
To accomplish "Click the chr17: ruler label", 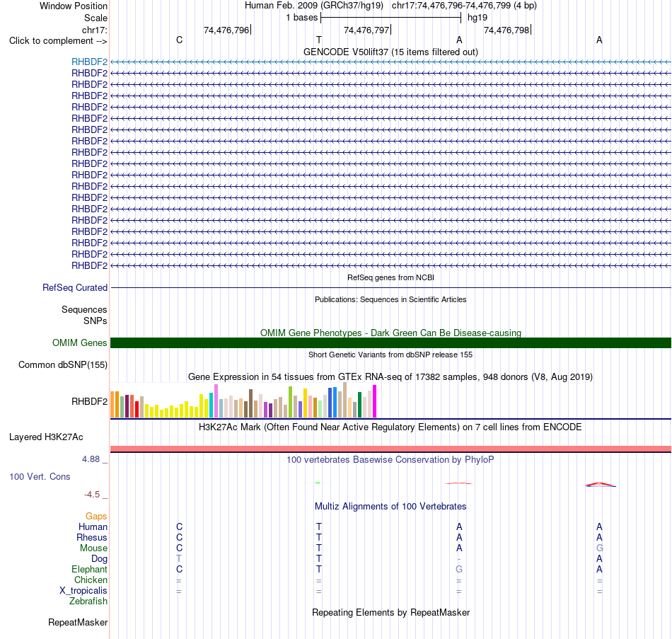I will [94, 30].
